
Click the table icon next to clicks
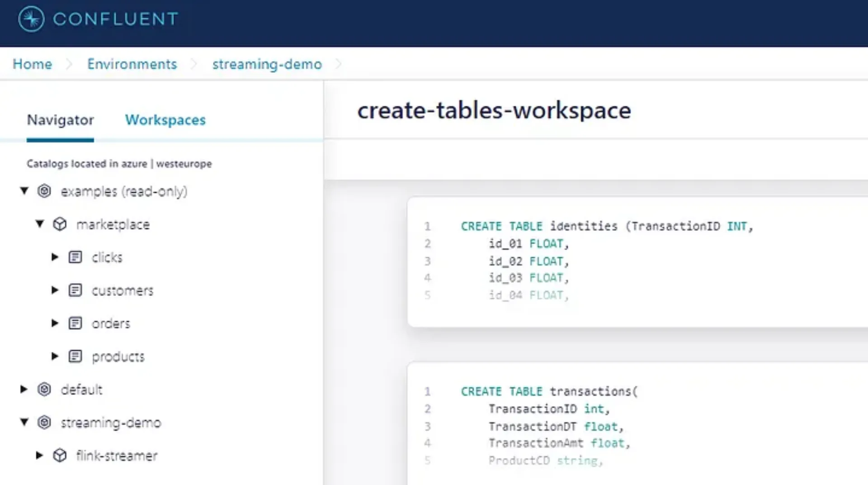(x=75, y=257)
